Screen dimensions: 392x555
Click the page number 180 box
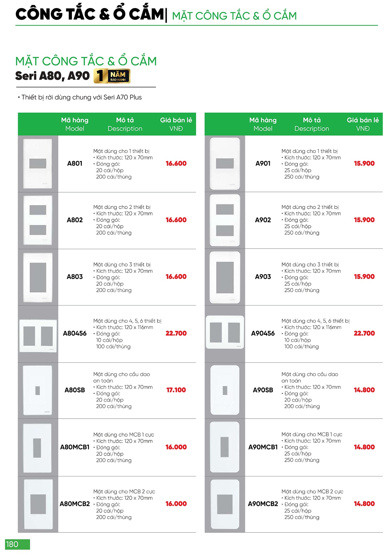click(17, 544)
